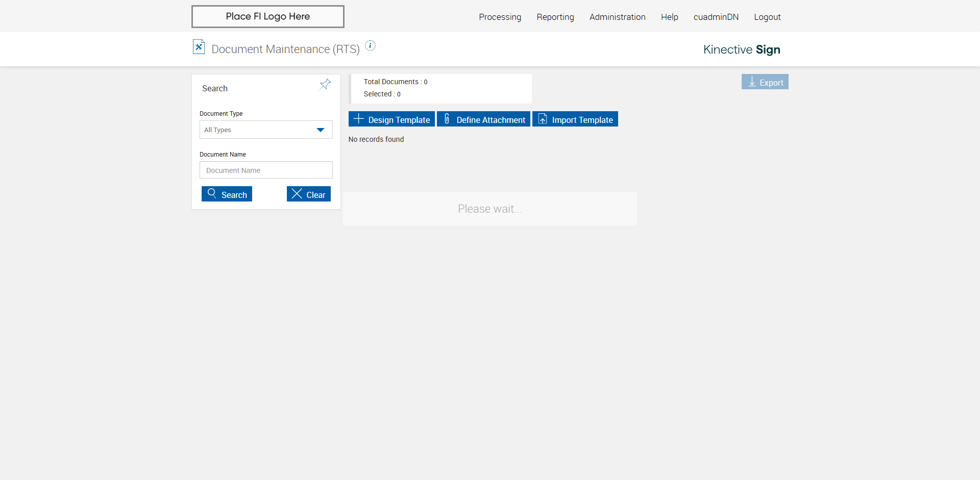Open the Help menu
980x480 pixels.
670,17
